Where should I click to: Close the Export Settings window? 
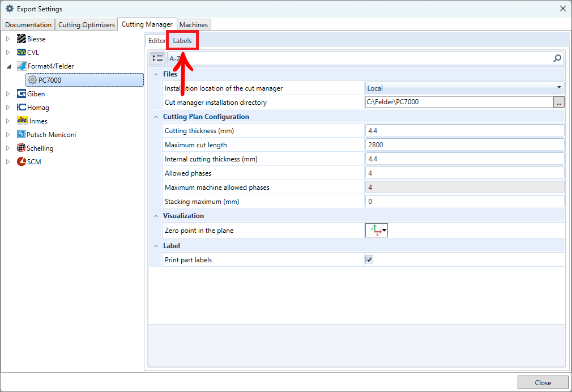click(562, 8)
